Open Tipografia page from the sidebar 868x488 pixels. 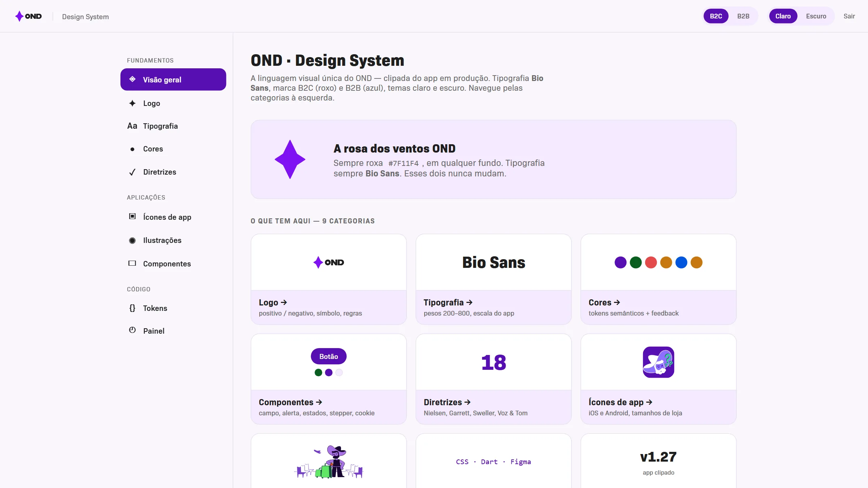173,126
